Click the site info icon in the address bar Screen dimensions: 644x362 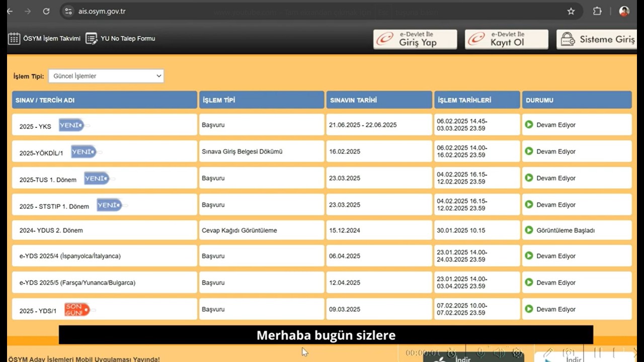click(x=68, y=11)
